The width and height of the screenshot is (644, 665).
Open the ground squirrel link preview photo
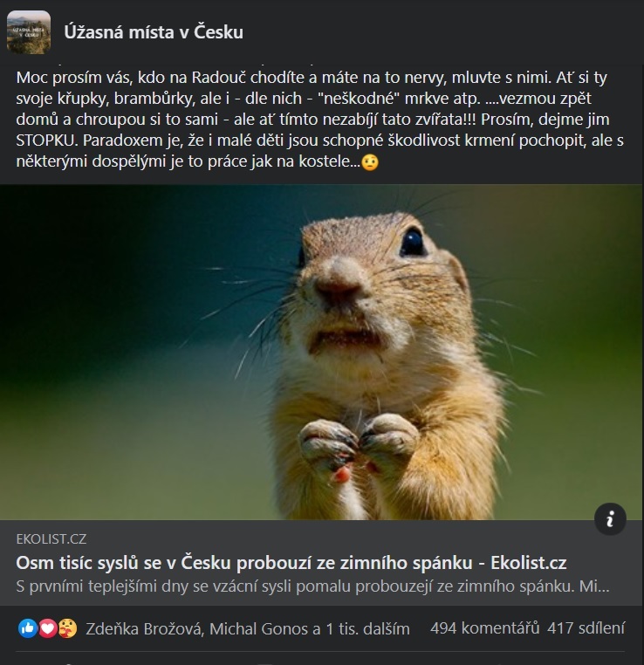(x=322, y=352)
